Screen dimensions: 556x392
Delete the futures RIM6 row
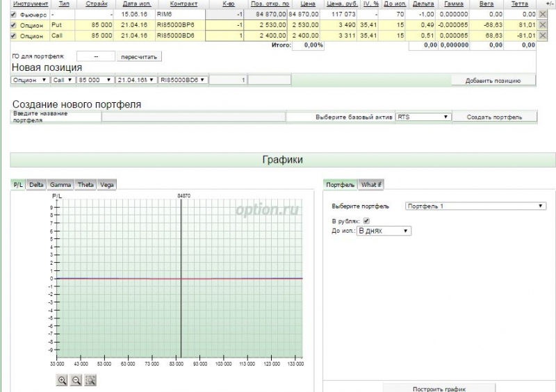click(x=542, y=14)
